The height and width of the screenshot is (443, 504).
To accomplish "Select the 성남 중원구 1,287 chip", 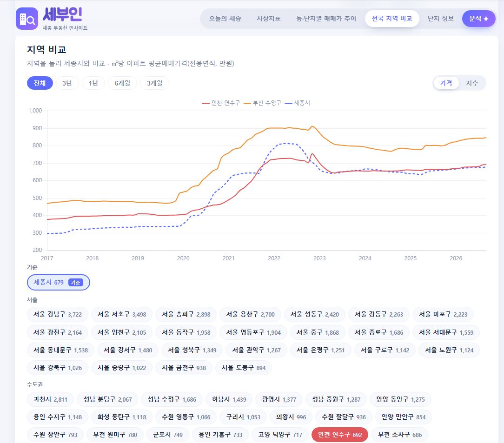I will [336, 400].
